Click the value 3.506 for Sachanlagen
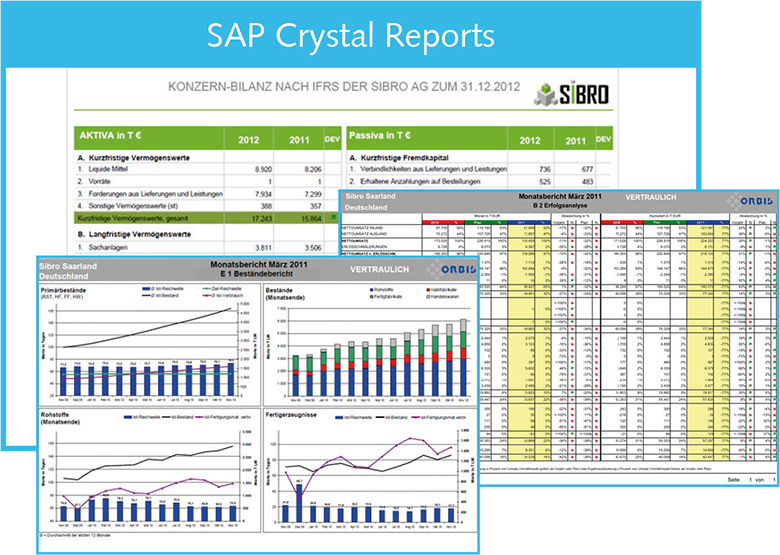Screen dimensions: 780x555 point(313,248)
